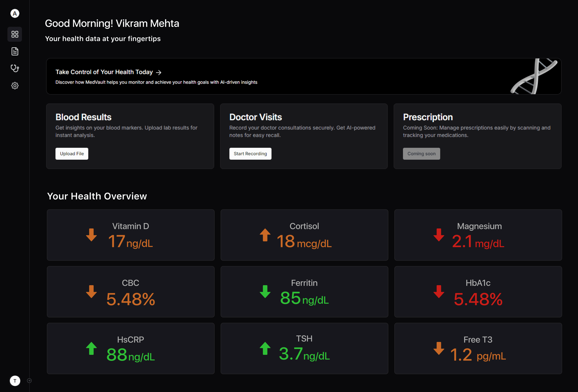Image resolution: width=578 pixels, height=392 pixels.
Task: Click the Free T3 orange down arrow icon
Action: pyautogui.click(x=439, y=348)
